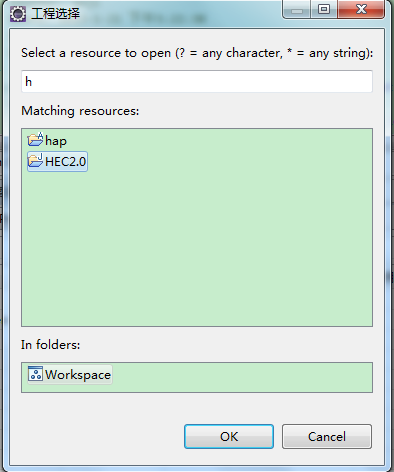Click the Workspace icon under In folders
394x472 pixels.
35,374
